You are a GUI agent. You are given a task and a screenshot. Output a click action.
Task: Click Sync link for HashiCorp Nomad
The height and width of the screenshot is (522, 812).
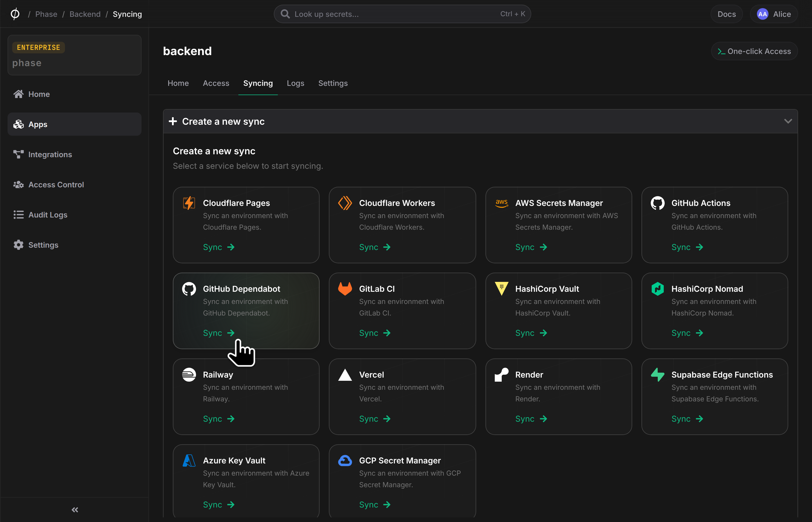(x=687, y=333)
